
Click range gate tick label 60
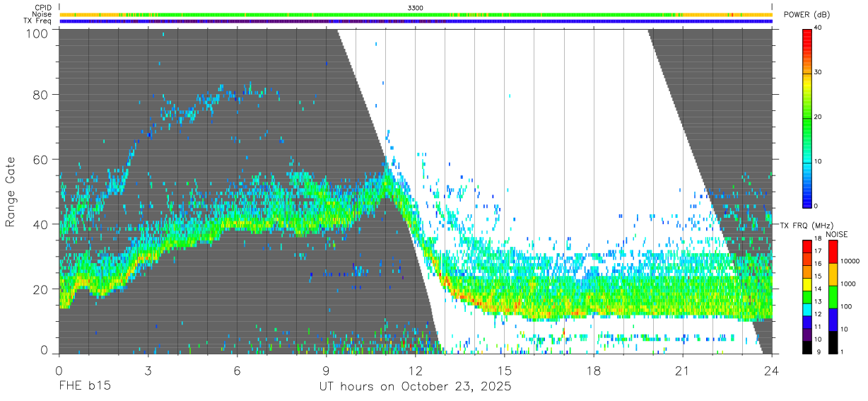42,159
